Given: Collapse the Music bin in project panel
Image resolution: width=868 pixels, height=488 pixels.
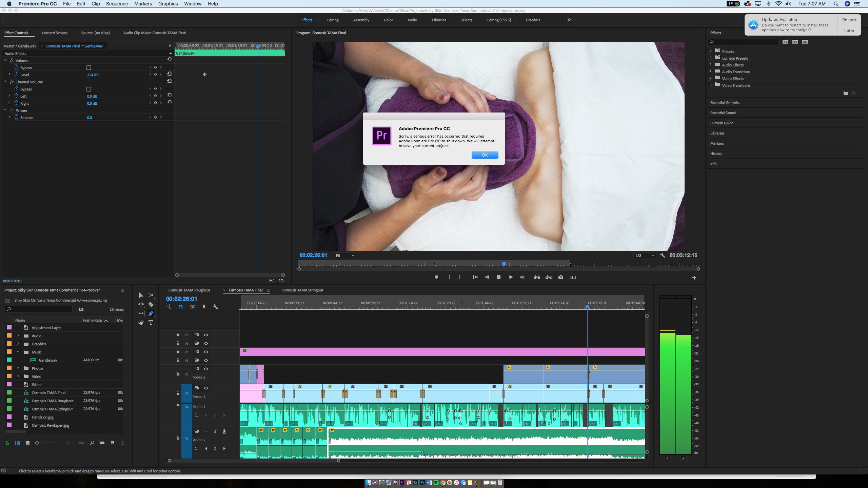Looking at the screenshot, I should [18, 352].
